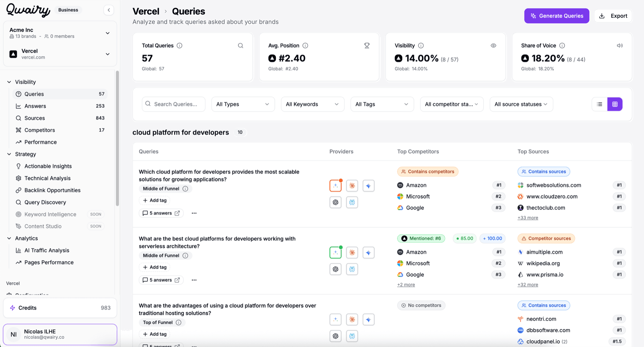
Task: Switch to grid view of queries
Action: [x=615, y=104]
